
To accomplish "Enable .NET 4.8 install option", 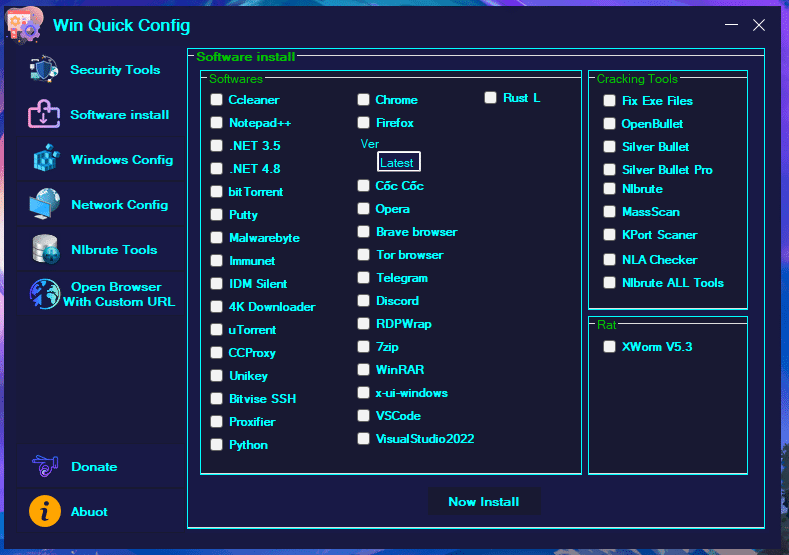I will (x=216, y=169).
